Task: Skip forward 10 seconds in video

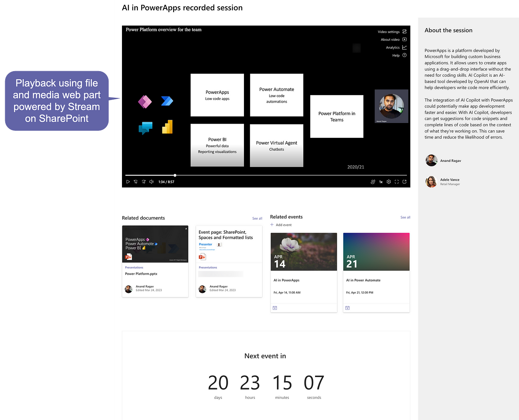Action: (x=143, y=182)
